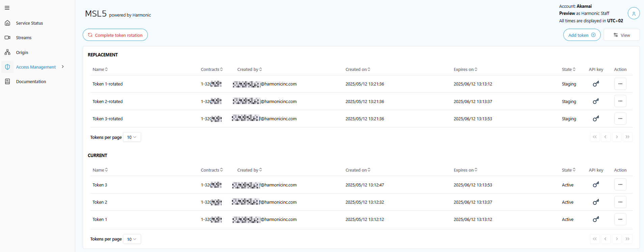Click the hamburger menu icon
The width and height of the screenshot is (644, 252).
tap(7, 8)
